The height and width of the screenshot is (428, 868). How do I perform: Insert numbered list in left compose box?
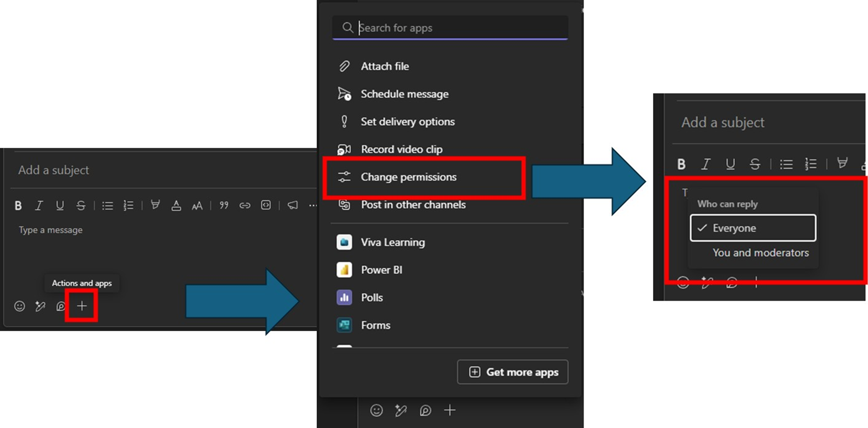(x=128, y=205)
